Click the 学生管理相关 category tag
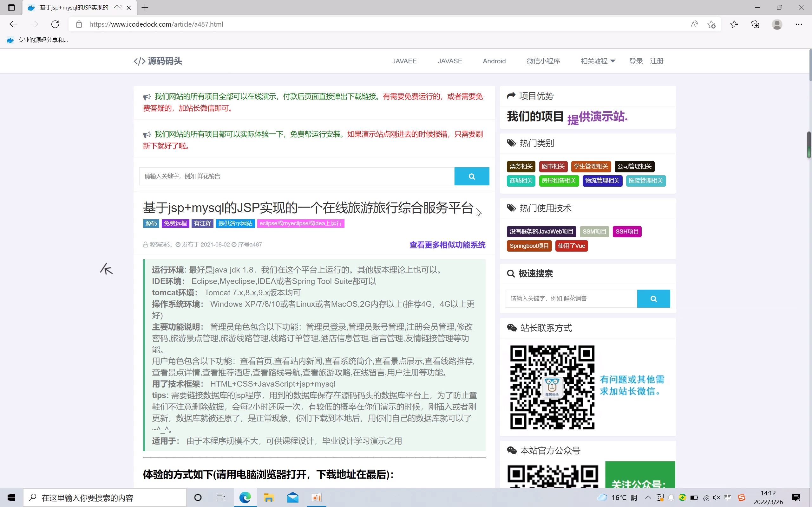This screenshot has height=507, width=812. [591, 166]
